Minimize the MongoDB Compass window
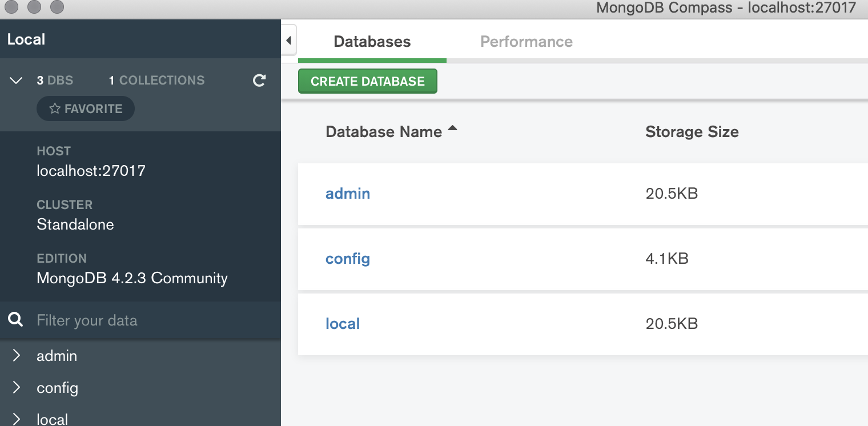This screenshot has height=426, width=868. [34, 7]
